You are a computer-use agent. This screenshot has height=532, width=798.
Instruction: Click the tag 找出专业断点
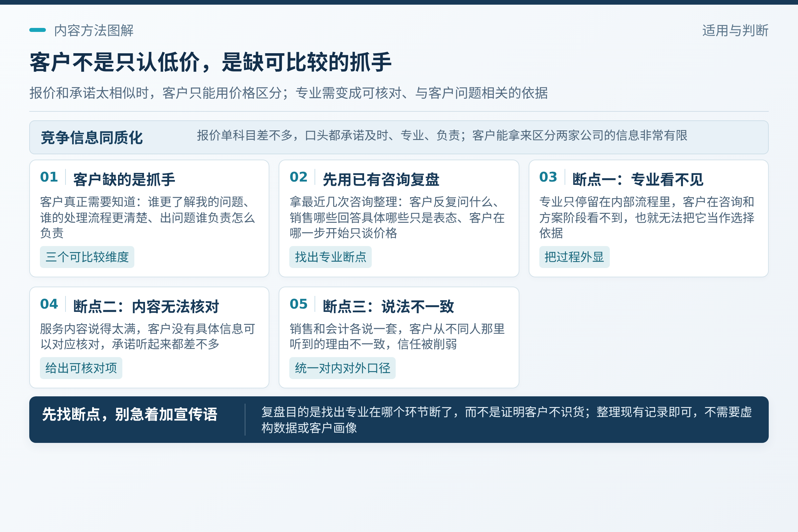[x=331, y=257]
